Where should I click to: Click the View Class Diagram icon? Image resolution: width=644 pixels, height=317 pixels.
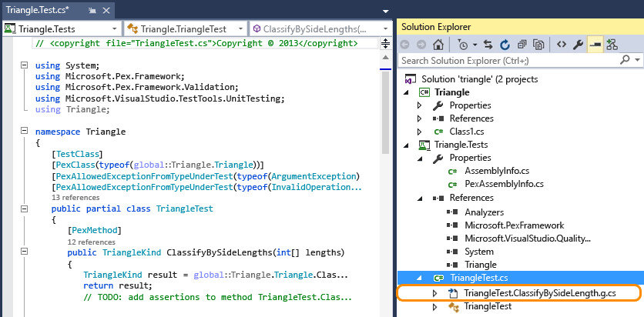tap(612, 45)
